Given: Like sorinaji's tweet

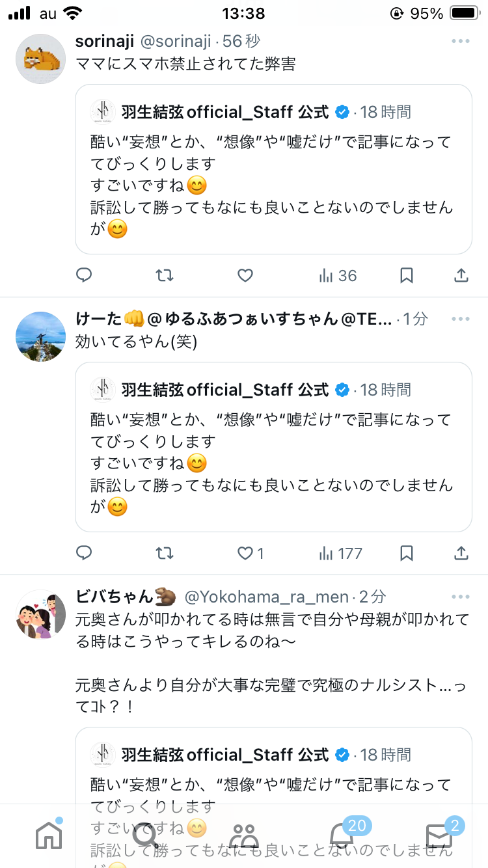Looking at the screenshot, I should point(245,276).
